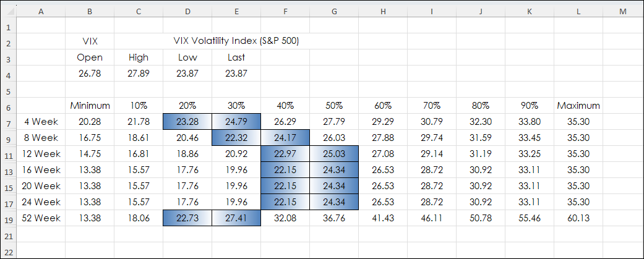Select row 7 header

pyautogui.click(x=9, y=122)
